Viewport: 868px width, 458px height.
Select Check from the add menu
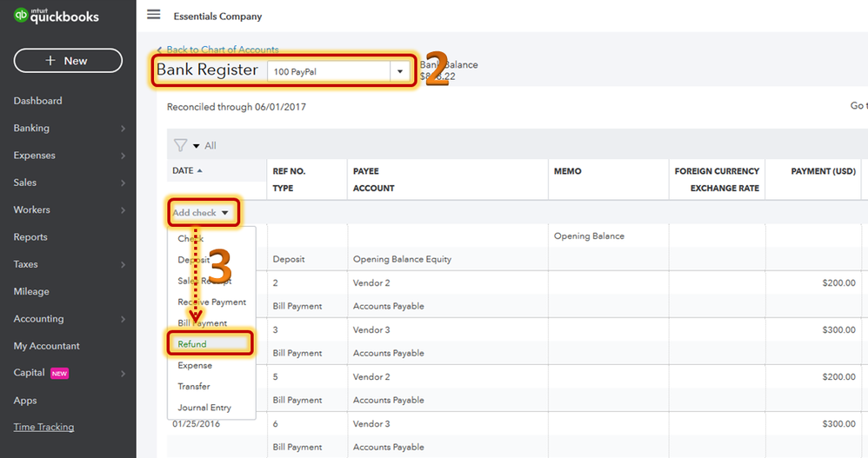[x=190, y=238]
